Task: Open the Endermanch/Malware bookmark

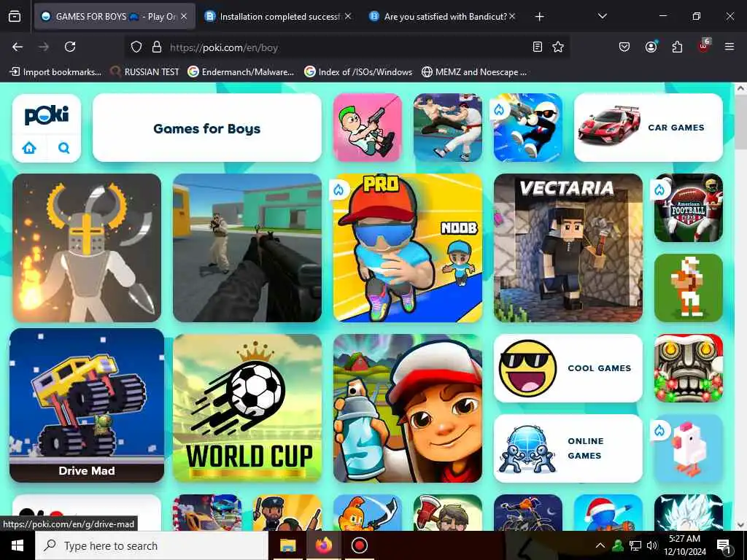Action: [x=241, y=72]
